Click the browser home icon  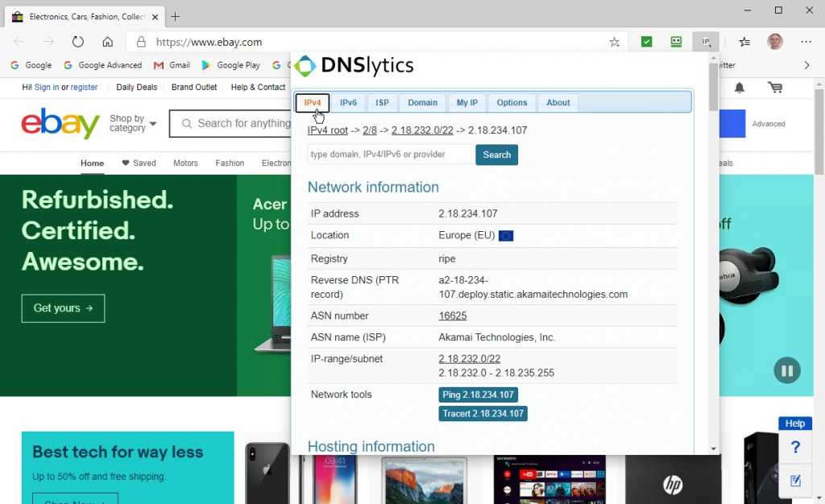click(x=108, y=41)
